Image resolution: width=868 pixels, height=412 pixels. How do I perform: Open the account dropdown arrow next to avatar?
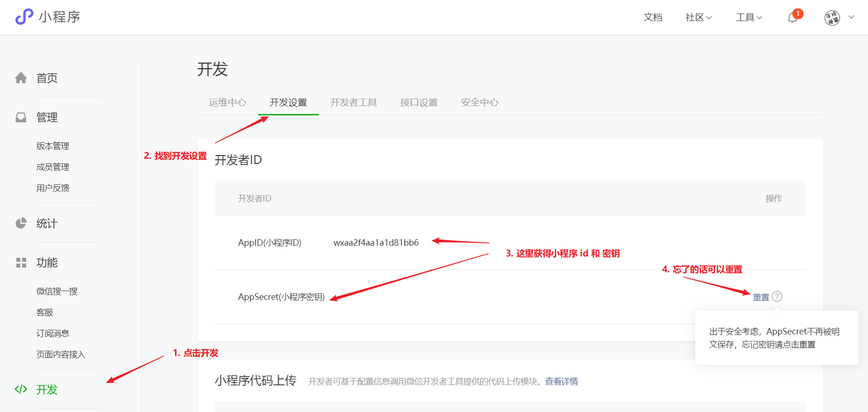(x=852, y=17)
